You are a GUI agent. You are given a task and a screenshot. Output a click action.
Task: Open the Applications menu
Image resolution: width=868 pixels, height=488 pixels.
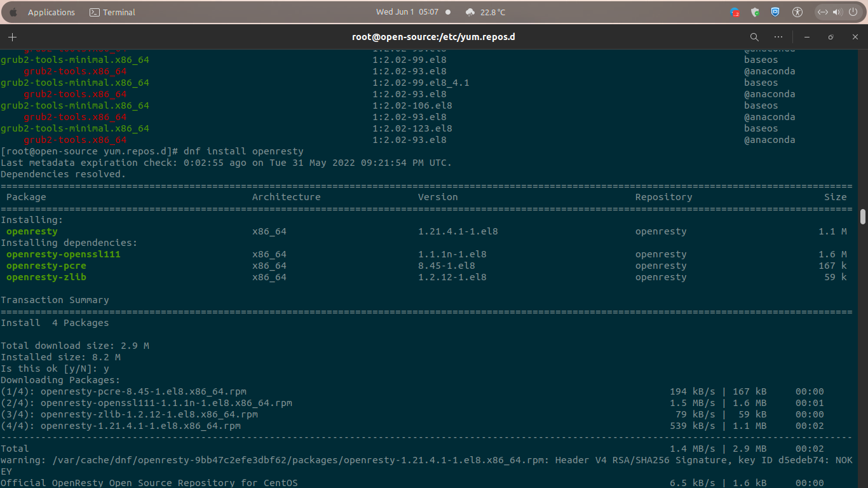coord(51,12)
